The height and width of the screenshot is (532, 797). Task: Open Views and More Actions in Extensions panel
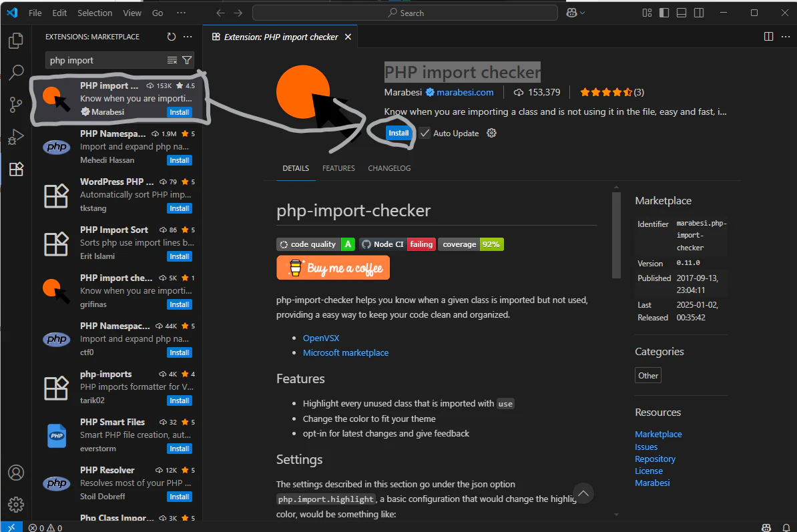188,37
